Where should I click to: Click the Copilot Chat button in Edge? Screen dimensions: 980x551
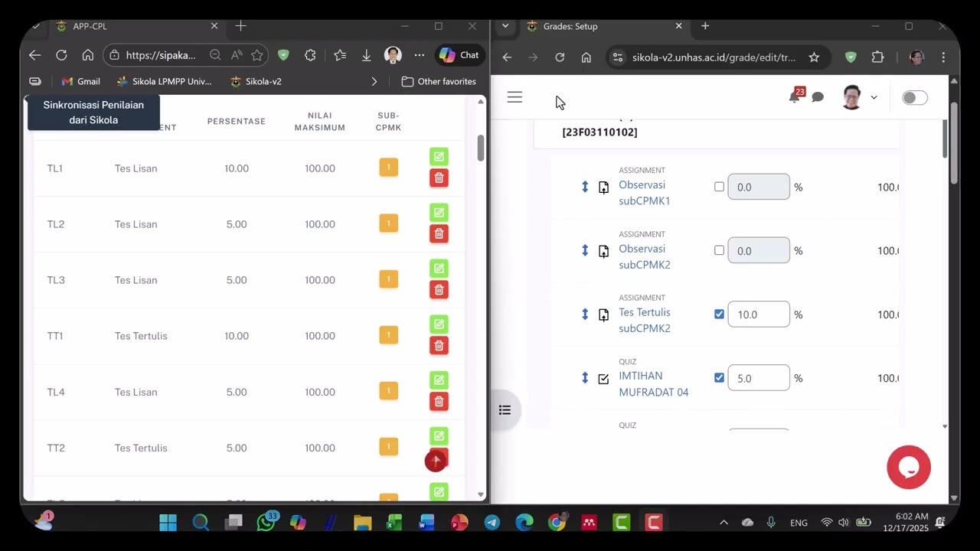[459, 55]
